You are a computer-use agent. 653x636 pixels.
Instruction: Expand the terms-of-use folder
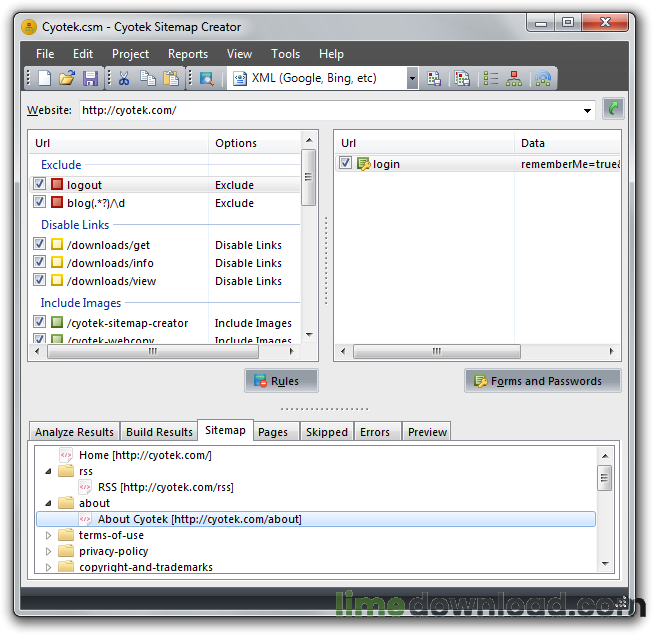click(x=48, y=535)
